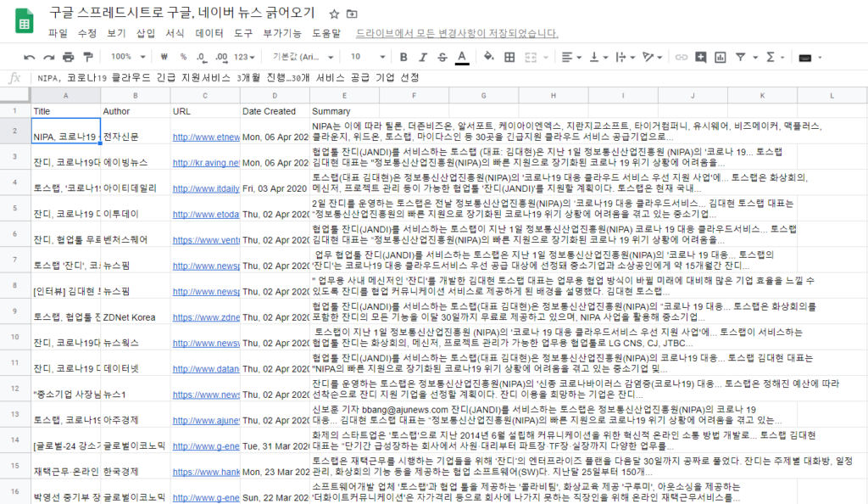Image resolution: width=868 pixels, height=504 pixels.
Task: Select the Paint format tool
Action: [87, 57]
